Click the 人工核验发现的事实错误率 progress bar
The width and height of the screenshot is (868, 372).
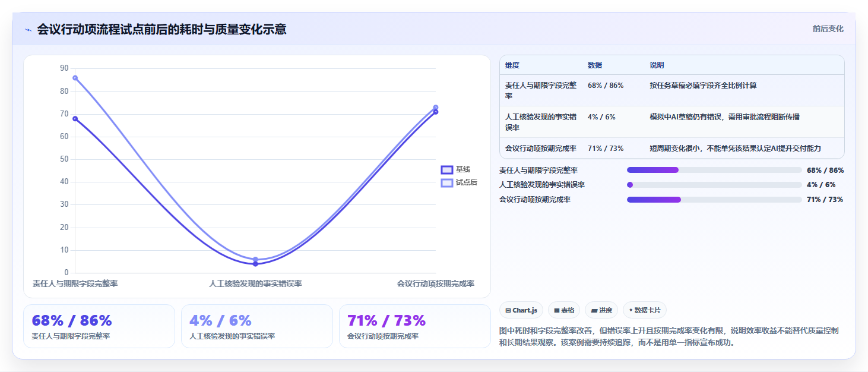click(714, 185)
